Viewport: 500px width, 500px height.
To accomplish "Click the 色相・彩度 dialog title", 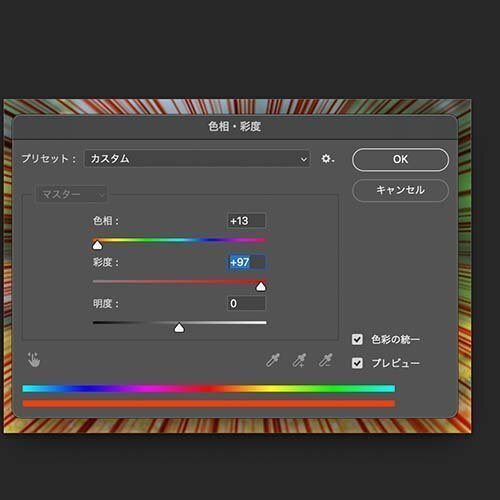I will click(234, 127).
